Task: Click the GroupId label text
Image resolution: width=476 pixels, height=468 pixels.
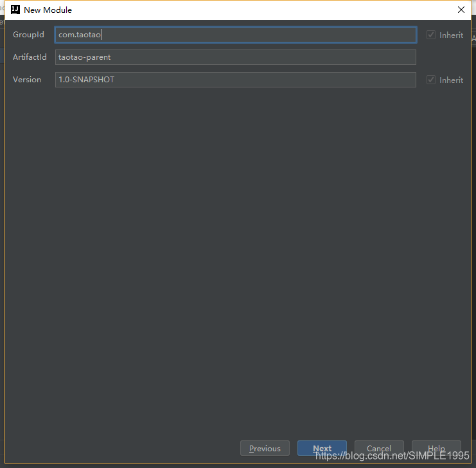Action: tap(28, 35)
